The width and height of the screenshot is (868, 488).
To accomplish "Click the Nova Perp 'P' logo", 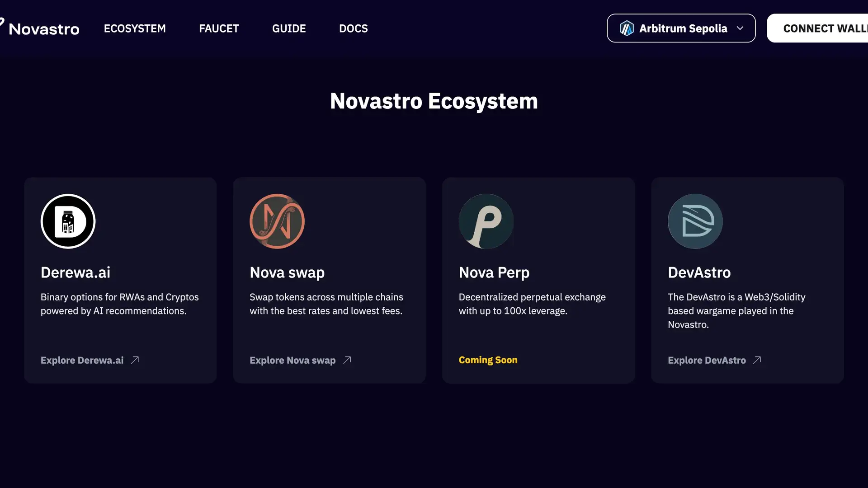I will 486,221.
